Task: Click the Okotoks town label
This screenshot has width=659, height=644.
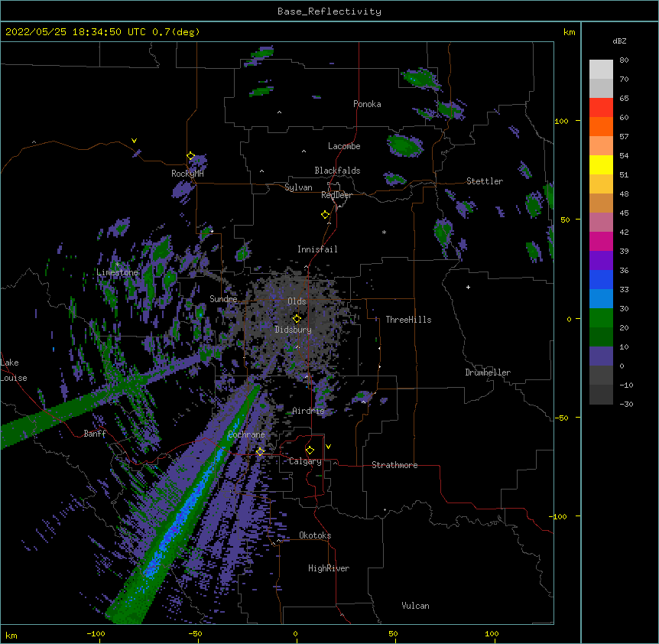Action: [315, 535]
